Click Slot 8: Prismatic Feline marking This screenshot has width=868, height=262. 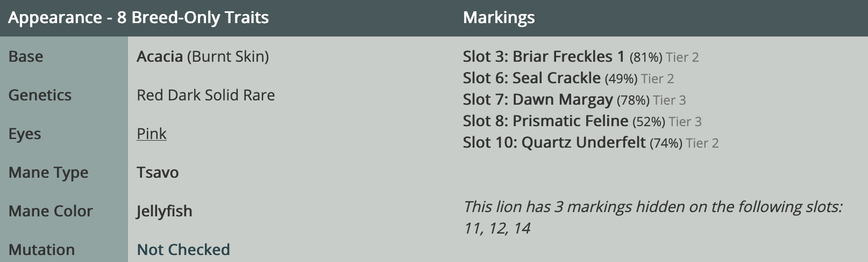(546, 121)
